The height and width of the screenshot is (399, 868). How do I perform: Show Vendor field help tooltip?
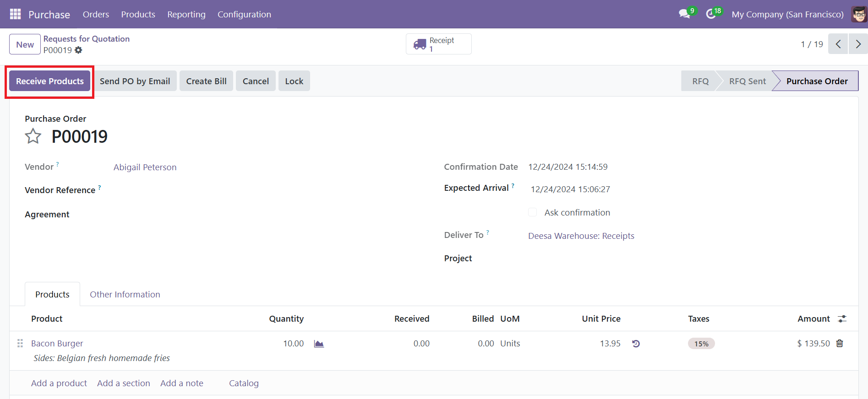point(58,164)
